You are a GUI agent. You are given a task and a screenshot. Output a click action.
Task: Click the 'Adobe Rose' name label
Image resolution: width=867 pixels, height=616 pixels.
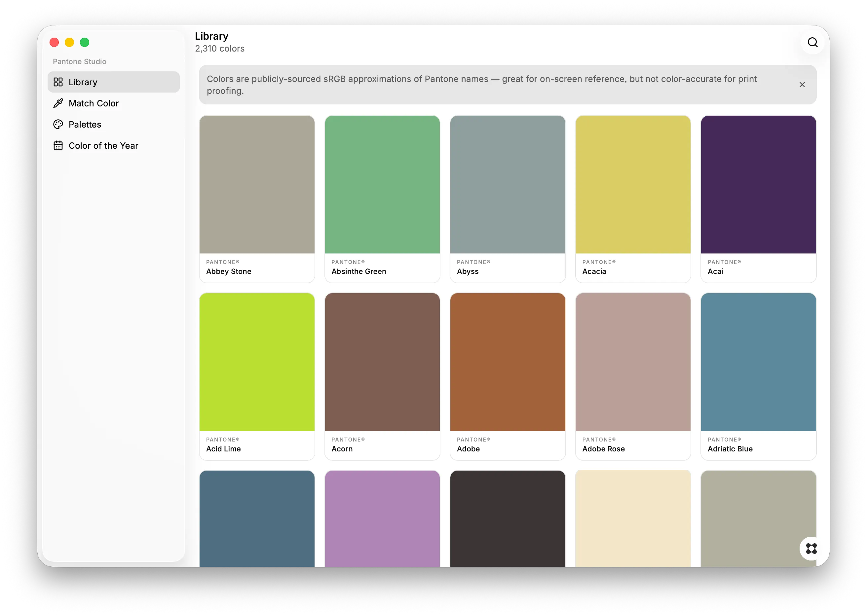(603, 449)
